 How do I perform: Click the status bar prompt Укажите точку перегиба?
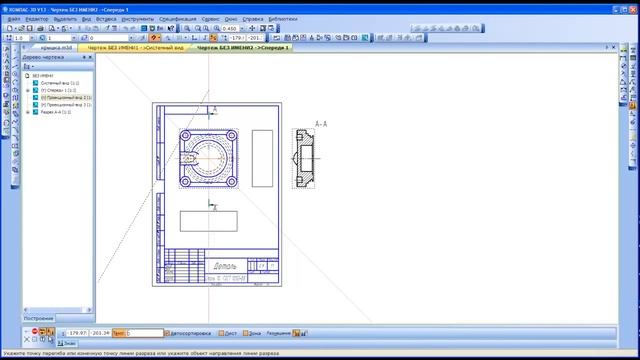coord(141,353)
